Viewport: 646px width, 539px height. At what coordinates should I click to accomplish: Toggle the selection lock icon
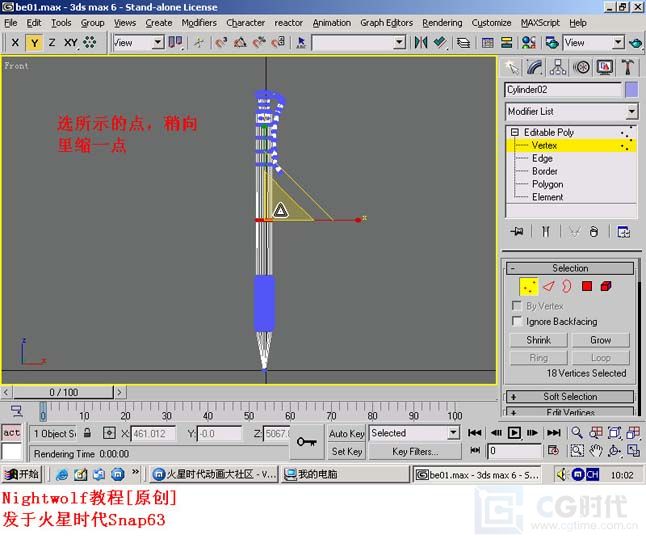[87, 433]
